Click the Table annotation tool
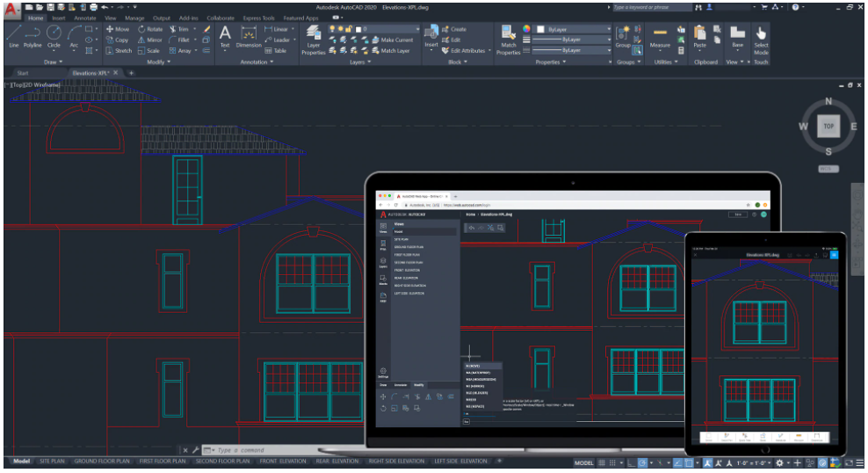868x473 pixels. point(276,50)
